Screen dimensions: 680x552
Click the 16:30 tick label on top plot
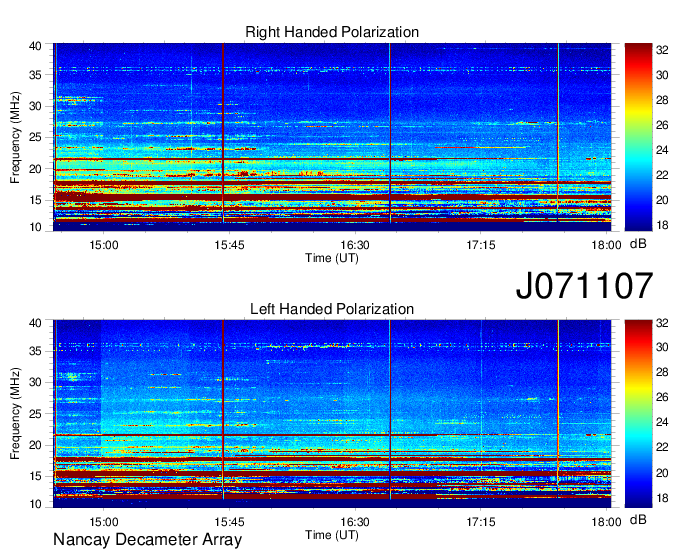[x=355, y=245]
